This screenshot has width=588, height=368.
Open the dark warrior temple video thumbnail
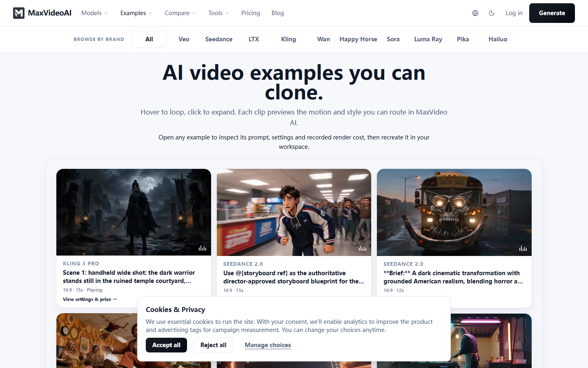[134, 212]
